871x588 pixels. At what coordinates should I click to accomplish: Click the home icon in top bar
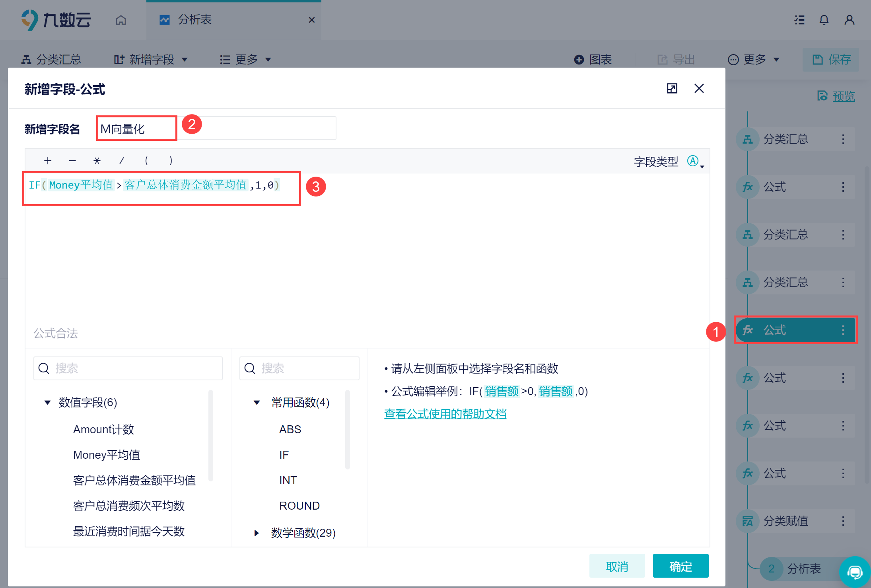pos(121,20)
